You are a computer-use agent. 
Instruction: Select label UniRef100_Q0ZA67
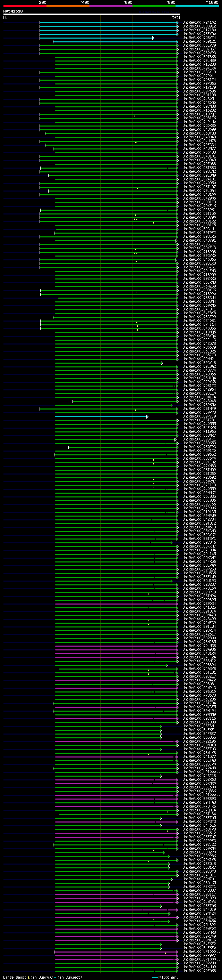pos(199,49)
